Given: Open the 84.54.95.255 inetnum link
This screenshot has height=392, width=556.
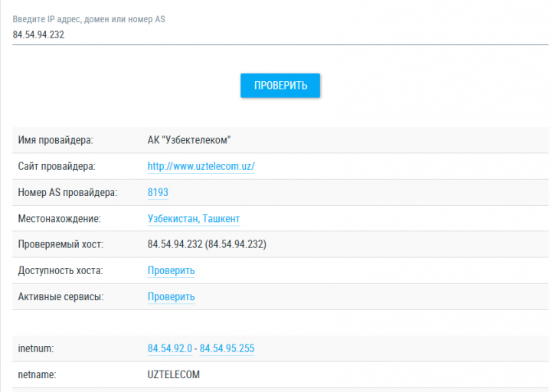Looking at the screenshot, I should point(227,348).
